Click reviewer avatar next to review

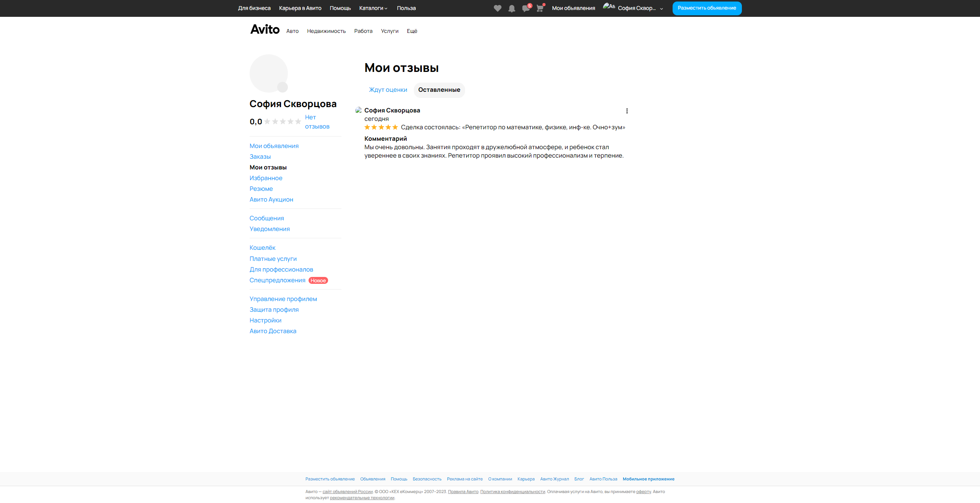[358, 110]
